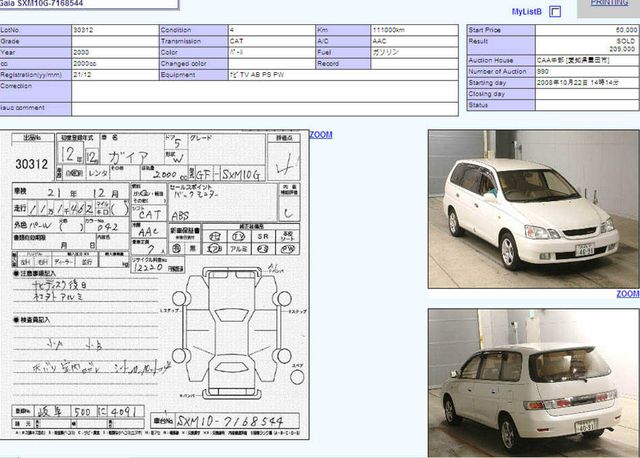Click ZOOM link beside auction sheet

(321, 135)
